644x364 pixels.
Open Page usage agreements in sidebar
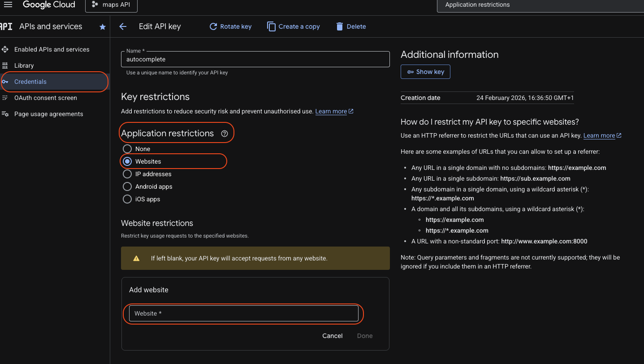click(x=48, y=114)
